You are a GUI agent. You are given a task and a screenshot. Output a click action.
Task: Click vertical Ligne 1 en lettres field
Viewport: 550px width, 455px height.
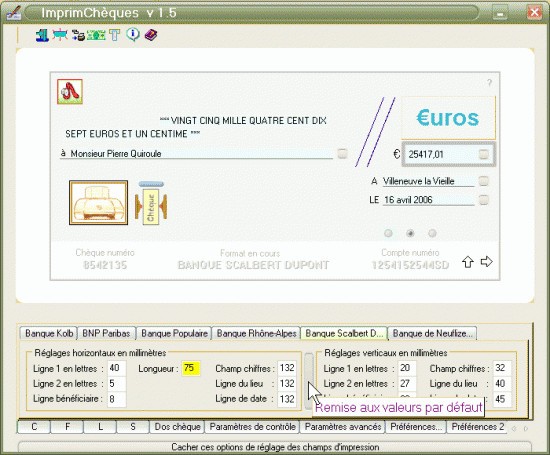click(x=407, y=368)
